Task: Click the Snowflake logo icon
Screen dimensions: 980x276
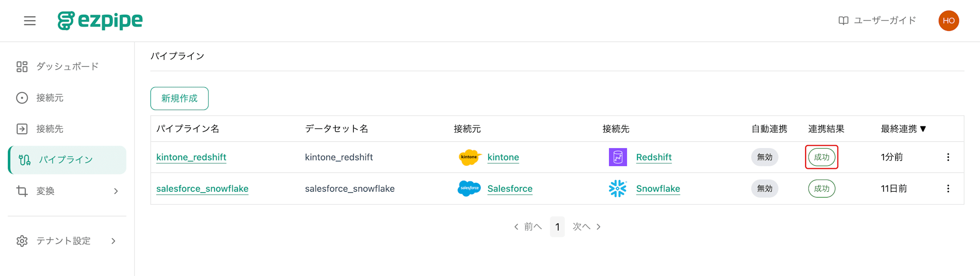Action: pyautogui.click(x=618, y=189)
